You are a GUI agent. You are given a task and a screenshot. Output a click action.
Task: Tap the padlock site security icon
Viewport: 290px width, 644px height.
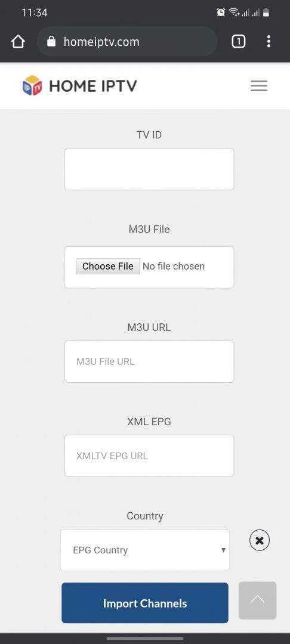click(x=51, y=41)
